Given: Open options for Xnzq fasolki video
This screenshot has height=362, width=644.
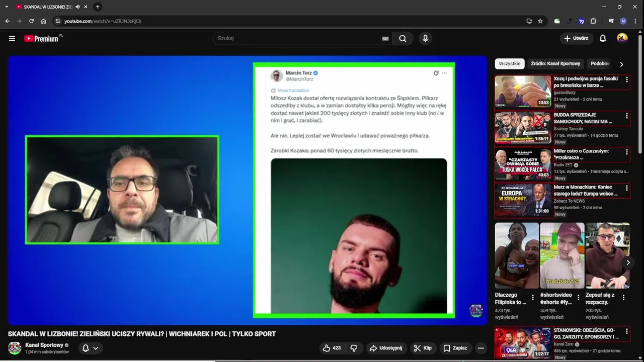Looking at the screenshot, I should tap(626, 79).
